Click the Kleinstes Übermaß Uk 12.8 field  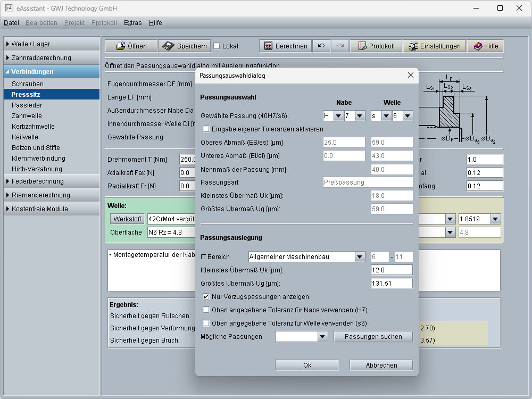[x=392, y=270]
